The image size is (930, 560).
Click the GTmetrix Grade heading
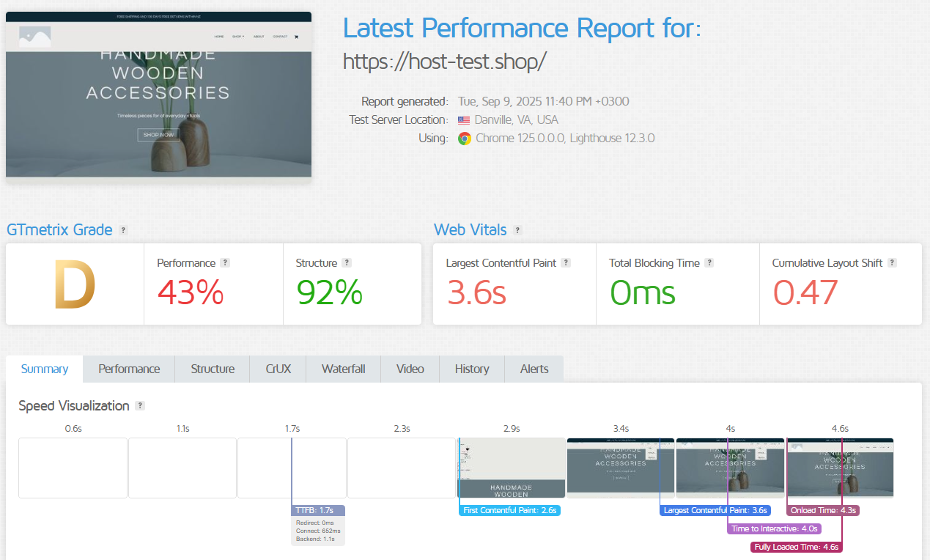[x=59, y=230]
